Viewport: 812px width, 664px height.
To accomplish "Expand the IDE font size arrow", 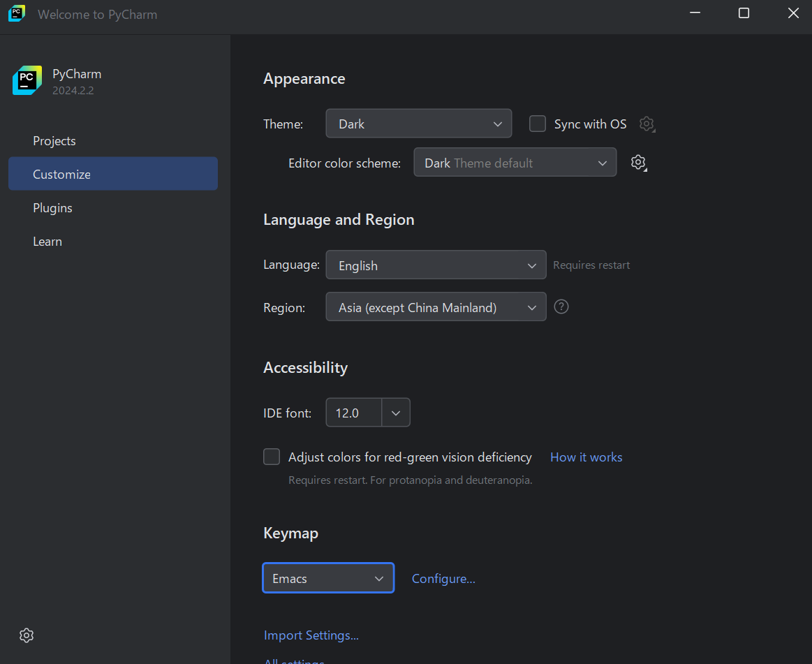I will tap(396, 413).
